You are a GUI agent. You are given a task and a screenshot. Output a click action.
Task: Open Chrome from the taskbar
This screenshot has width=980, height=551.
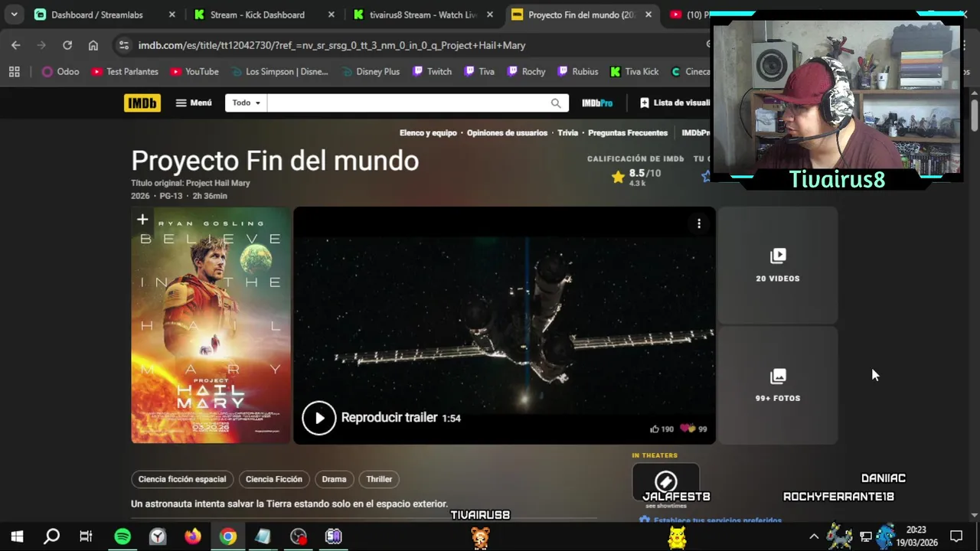pos(228,536)
